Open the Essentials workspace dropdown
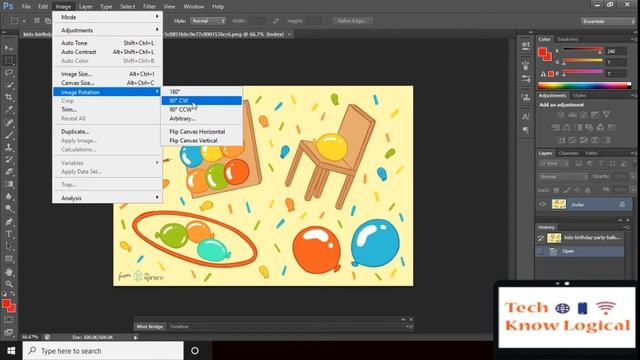 click(608, 21)
